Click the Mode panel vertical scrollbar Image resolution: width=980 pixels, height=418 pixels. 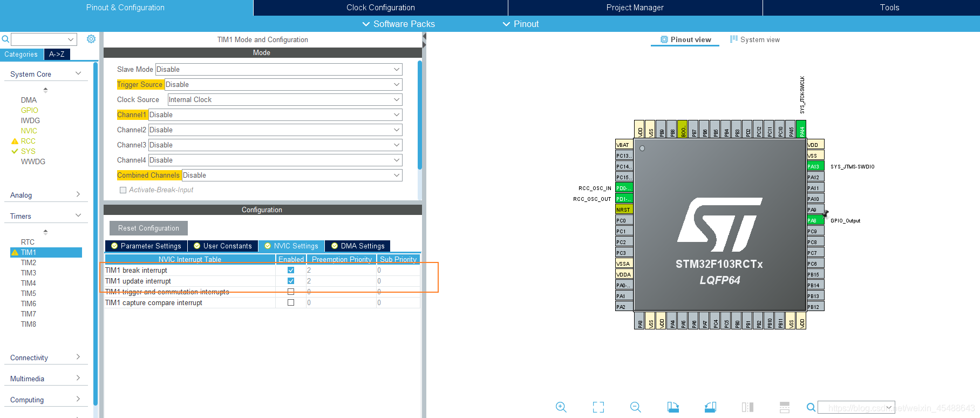pyautogui.click(x=419, y=116)
